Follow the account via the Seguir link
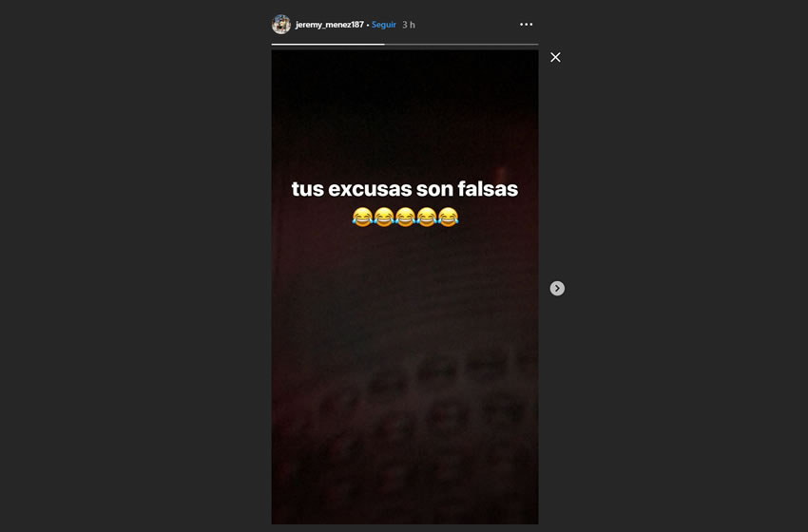This screenshot has height=532, width=808. click(384, 25)
